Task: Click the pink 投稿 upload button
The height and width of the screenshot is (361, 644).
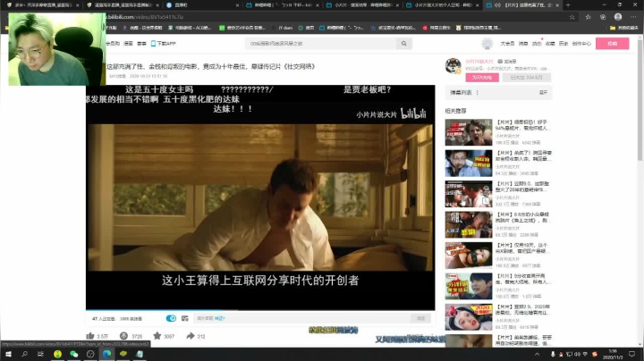Action: [612, 44]
